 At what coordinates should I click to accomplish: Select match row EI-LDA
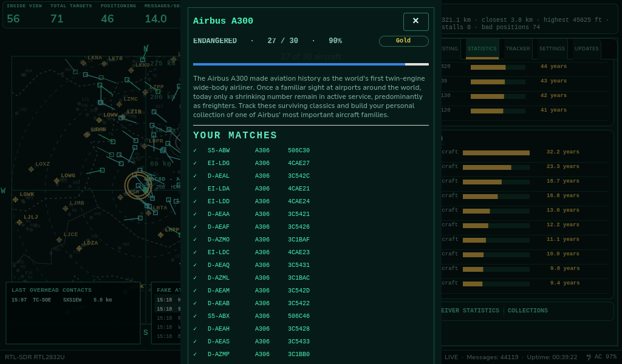click(x=310, y=189)
